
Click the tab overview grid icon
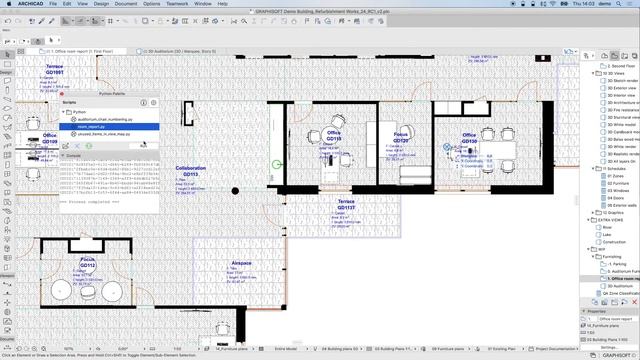click(21, 51)
